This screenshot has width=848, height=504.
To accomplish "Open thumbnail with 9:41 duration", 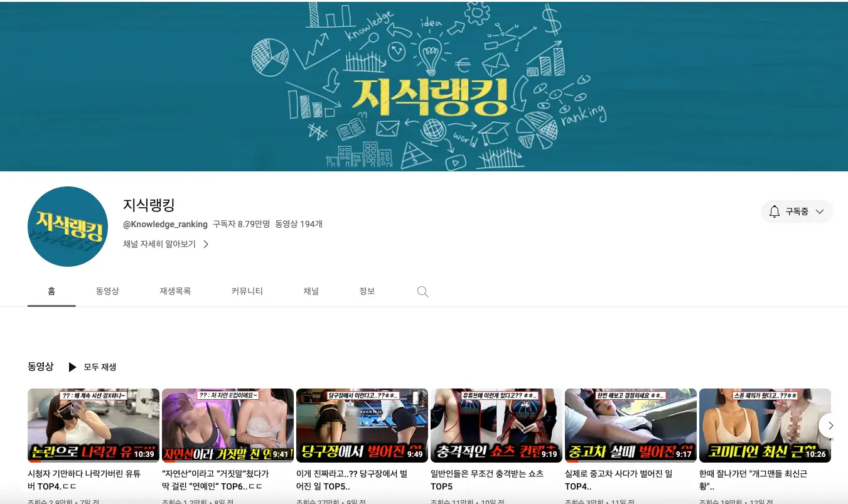I will [228, 426].
